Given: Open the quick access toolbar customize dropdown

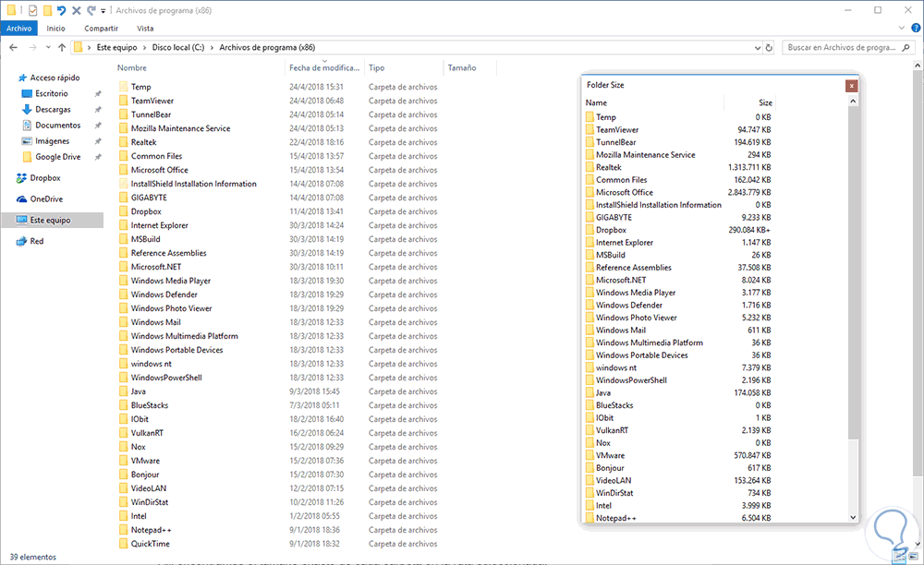Looking at the screenshot, I should 103,10.
